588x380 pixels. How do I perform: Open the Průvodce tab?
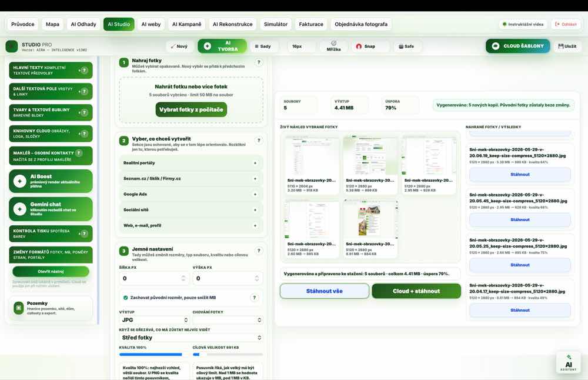pyautogui.click(x=22, y=24)
